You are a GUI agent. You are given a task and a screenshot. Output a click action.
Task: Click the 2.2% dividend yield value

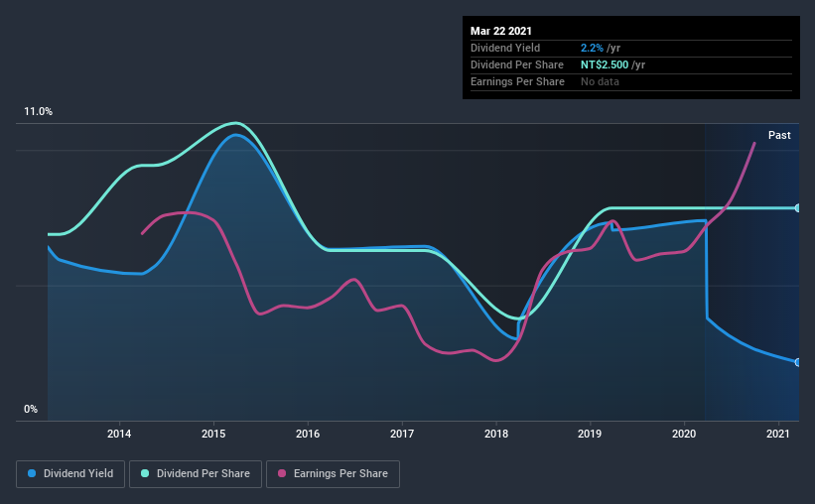[x=592, y=48]
